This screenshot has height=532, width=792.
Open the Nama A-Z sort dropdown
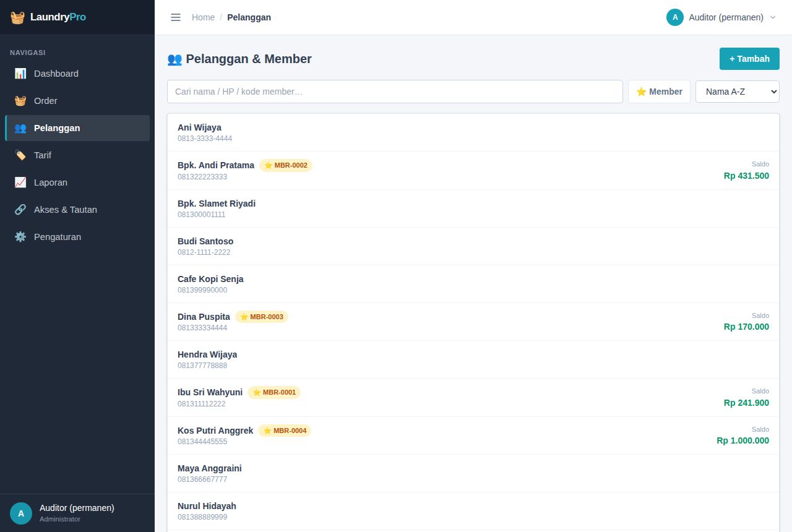click(x=738, y=92)
